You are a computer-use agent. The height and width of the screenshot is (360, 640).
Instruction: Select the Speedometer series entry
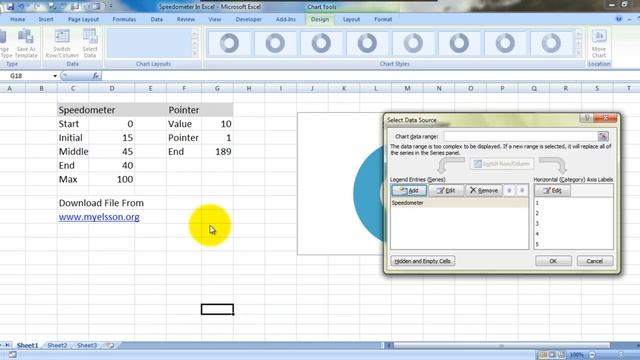pyautogui.click(x=459, y=203)
